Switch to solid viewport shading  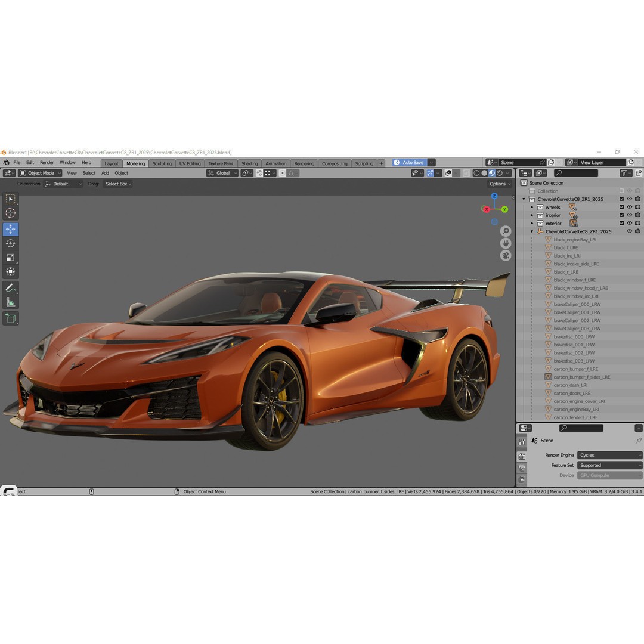click(484, 173)
